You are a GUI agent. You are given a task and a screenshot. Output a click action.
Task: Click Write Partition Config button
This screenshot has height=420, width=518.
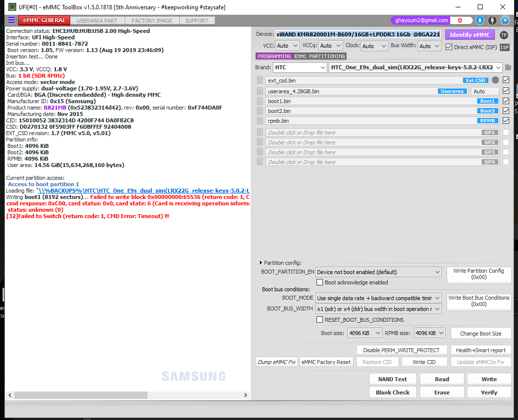(x=479, y=274)
